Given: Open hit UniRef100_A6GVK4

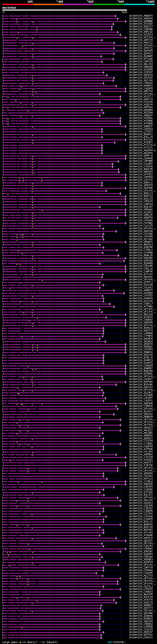Looking at the screenshot, I should 141,19.
